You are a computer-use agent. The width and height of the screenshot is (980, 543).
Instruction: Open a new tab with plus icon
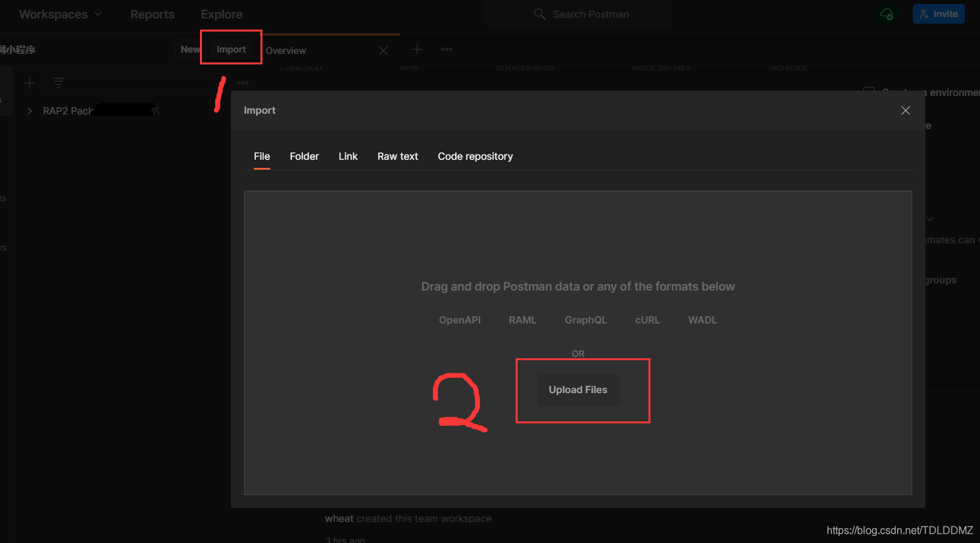tap(417, 49)
